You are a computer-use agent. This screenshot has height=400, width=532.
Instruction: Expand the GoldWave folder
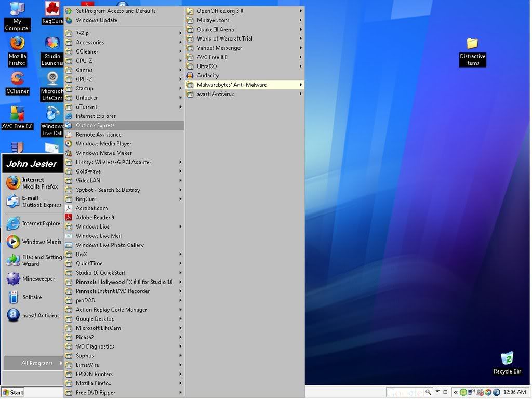(124, 171)
